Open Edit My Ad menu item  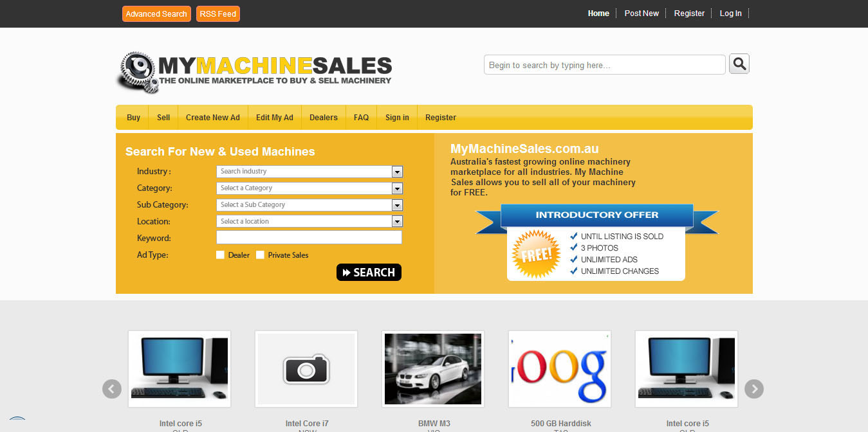tap(275, 118)
